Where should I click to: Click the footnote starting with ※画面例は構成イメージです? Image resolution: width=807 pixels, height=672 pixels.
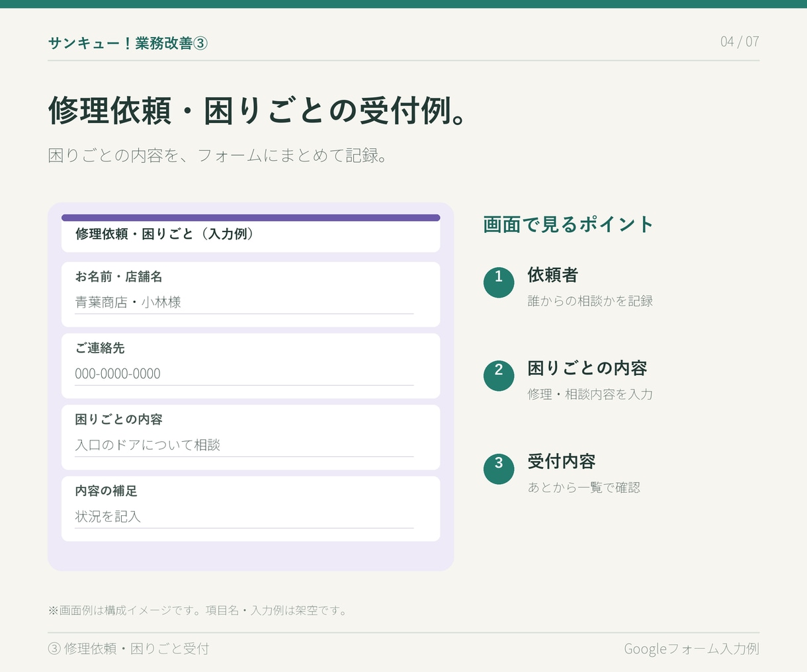coord(198,610)
